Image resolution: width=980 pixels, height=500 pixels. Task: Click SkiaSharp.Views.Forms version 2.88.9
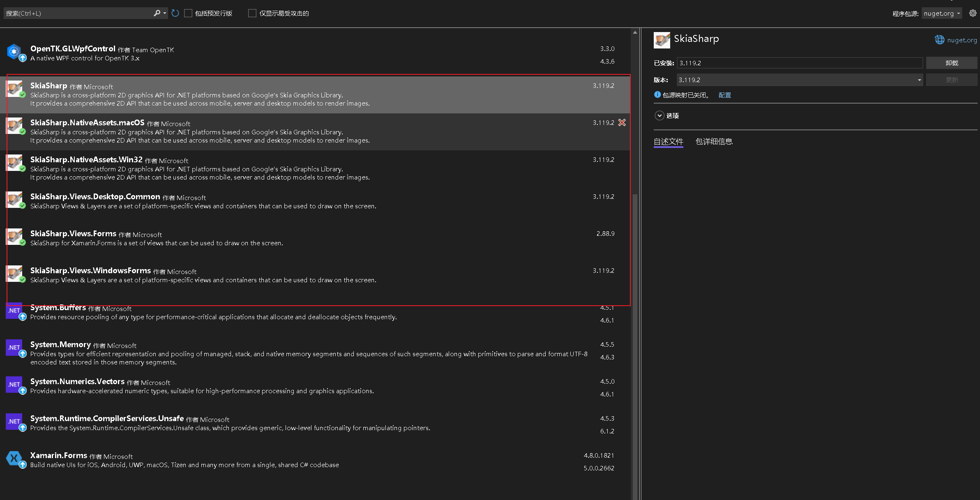click(x=605, y=233)
